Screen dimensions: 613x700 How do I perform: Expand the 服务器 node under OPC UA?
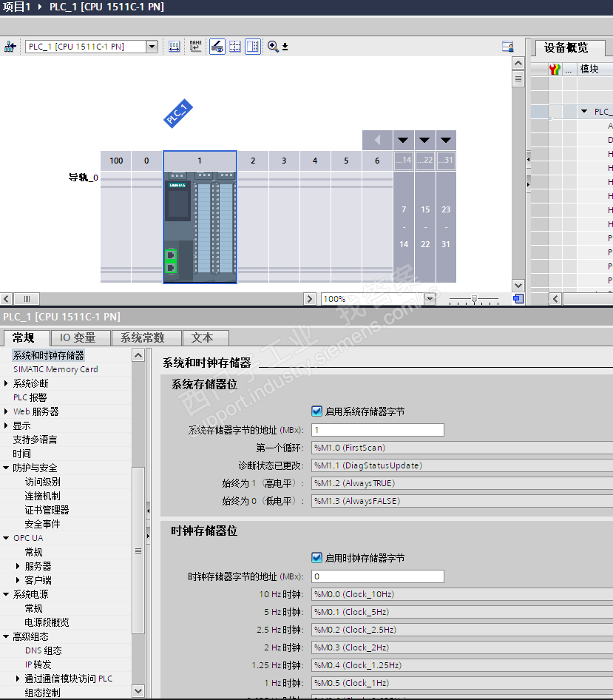[x=18, y=566]
